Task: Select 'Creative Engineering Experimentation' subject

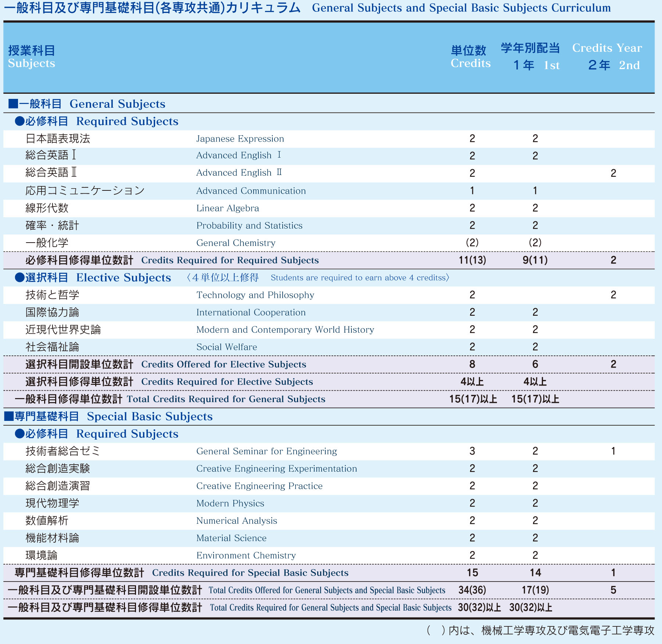Action: 277,468
